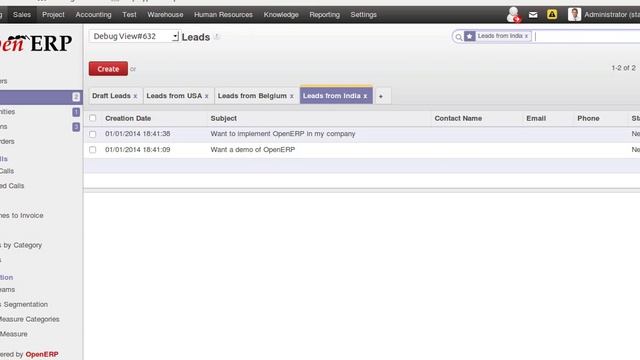Sort by Creation Date column
Image resolution: width=640 pixels, height=360 pixels.
click(128, 118)
